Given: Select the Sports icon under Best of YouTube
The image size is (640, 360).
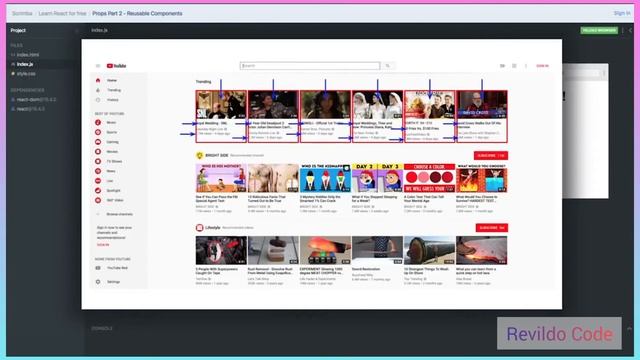Looking at the screenshot, I should point(98,132).
